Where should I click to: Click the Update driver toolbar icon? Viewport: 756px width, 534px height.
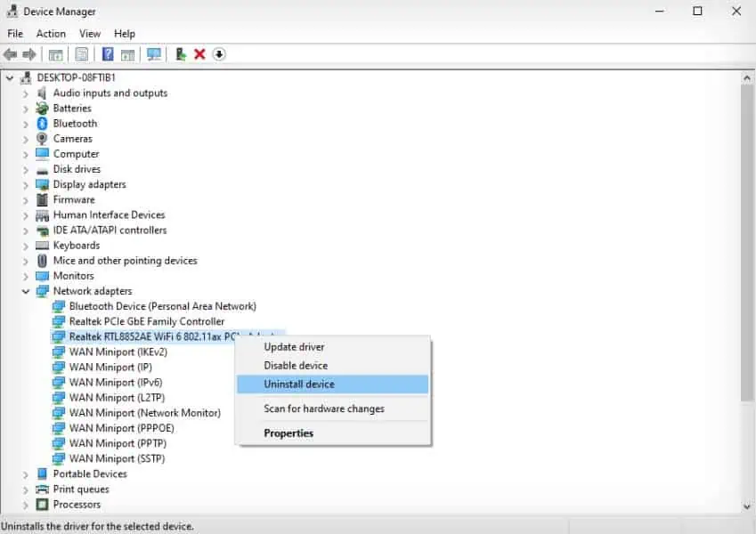pos(181,54)
